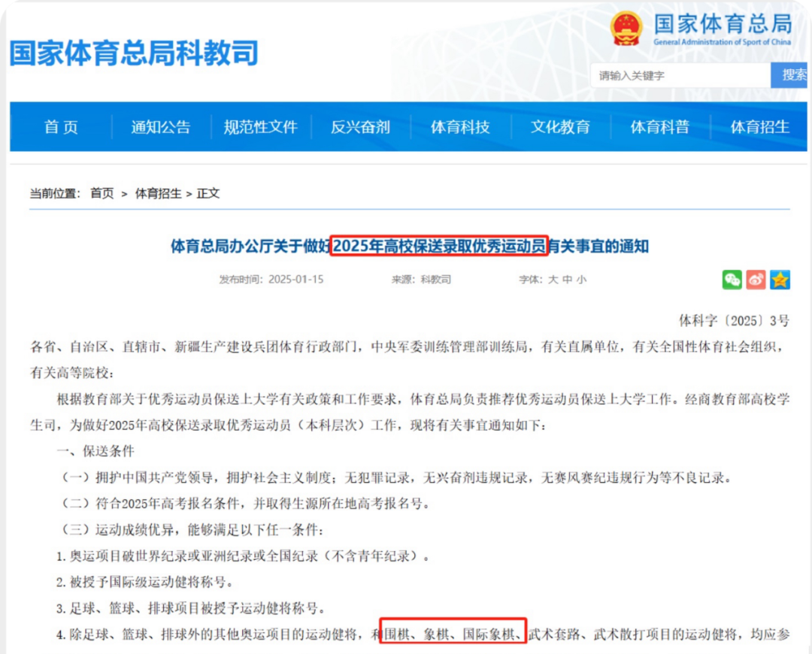Set font size to 大
The height and width of the screenshot is (654, 812).
click(553, 280)
